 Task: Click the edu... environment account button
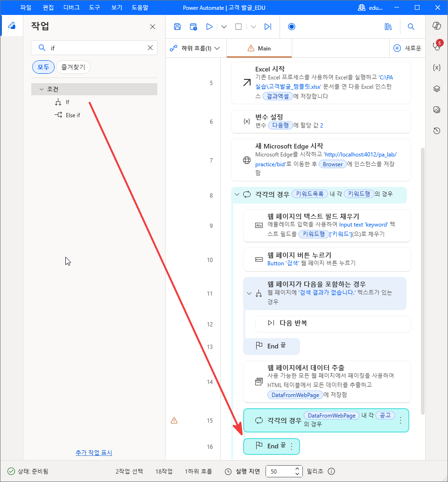pyautogui.click(x=371, y=7)
